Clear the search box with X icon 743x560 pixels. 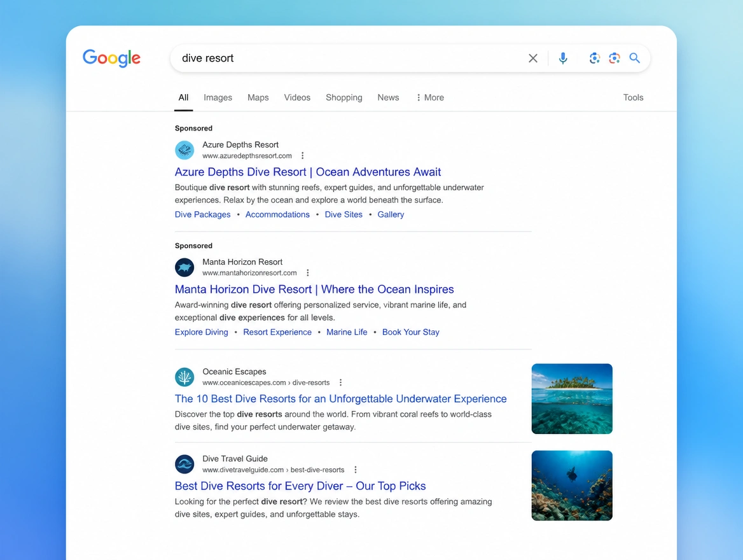coord(533,58)
